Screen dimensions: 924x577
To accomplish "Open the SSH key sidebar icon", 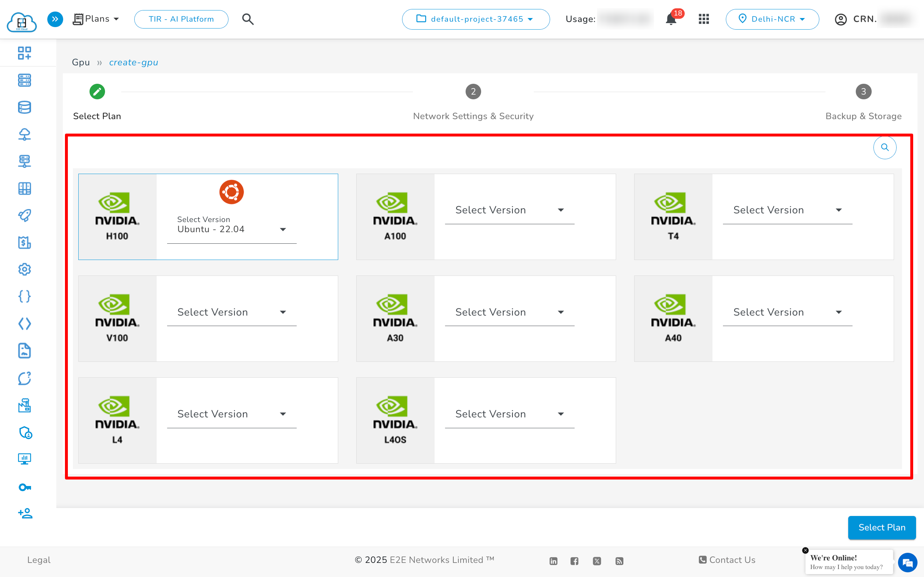I will click(x=25, y=487).
